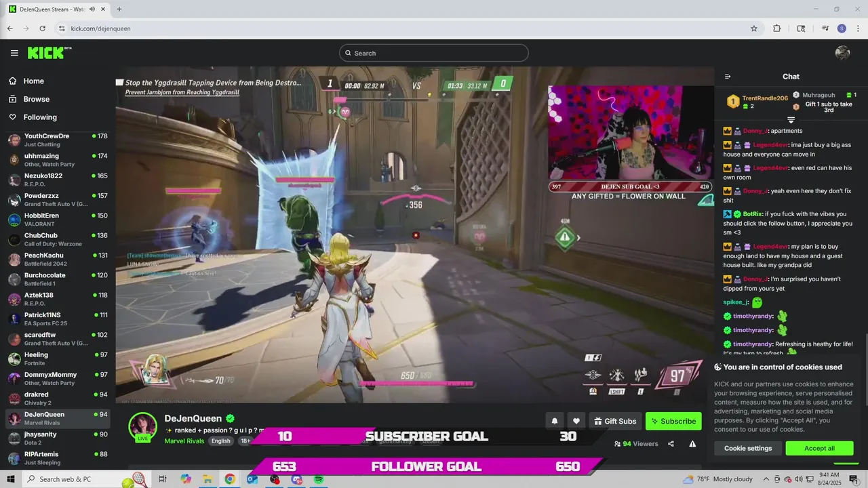Open jhaysanity channel in sidebar

point(58,439)
